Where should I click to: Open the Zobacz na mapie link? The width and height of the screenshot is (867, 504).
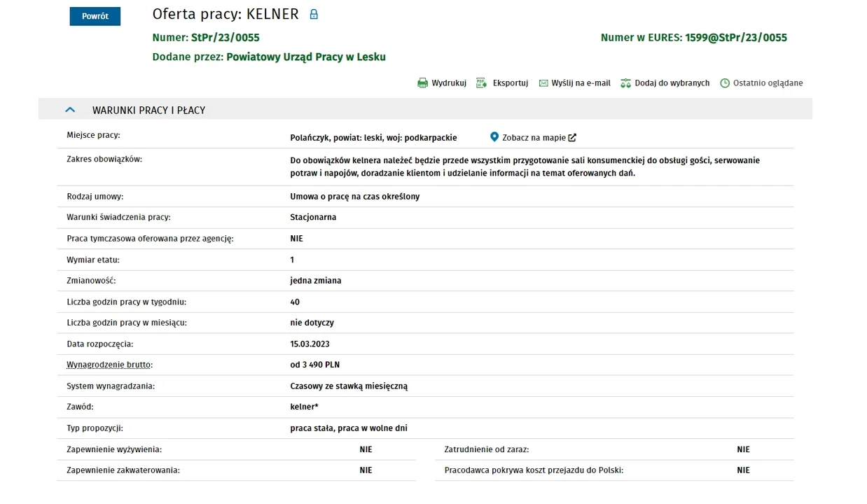coord(534,138)
